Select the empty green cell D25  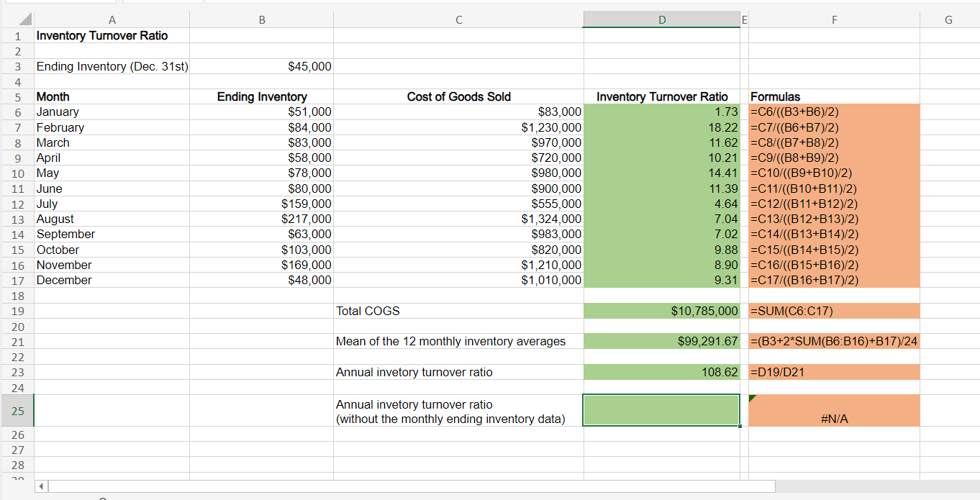(x=661, y=410)
